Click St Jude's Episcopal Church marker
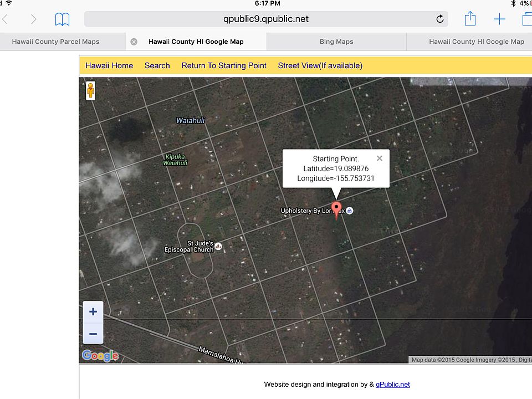532x399 pixels. click(x=218, y=246)
